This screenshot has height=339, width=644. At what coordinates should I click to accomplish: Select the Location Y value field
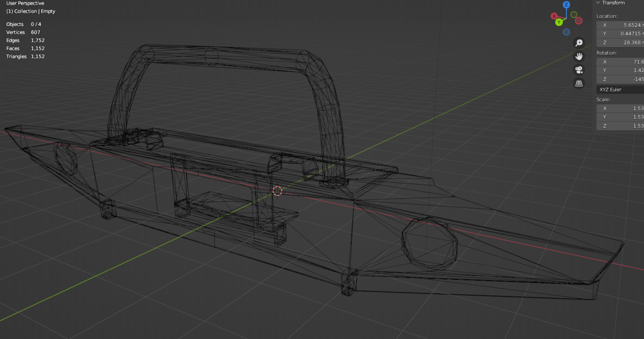tap(621, 34)
